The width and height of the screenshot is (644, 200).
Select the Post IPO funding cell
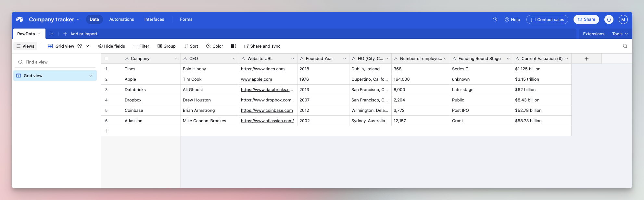tap(481, 111)
